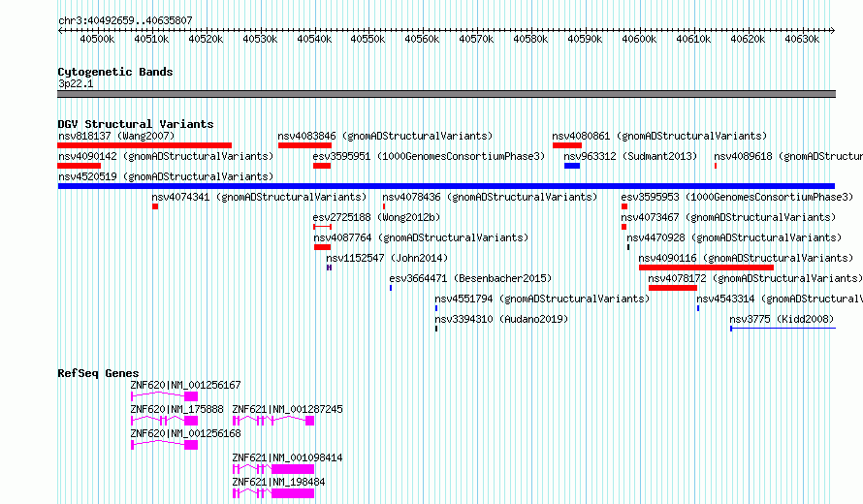Select the 3p22.1 cytogenetic band bar

[x=446, y=94]
